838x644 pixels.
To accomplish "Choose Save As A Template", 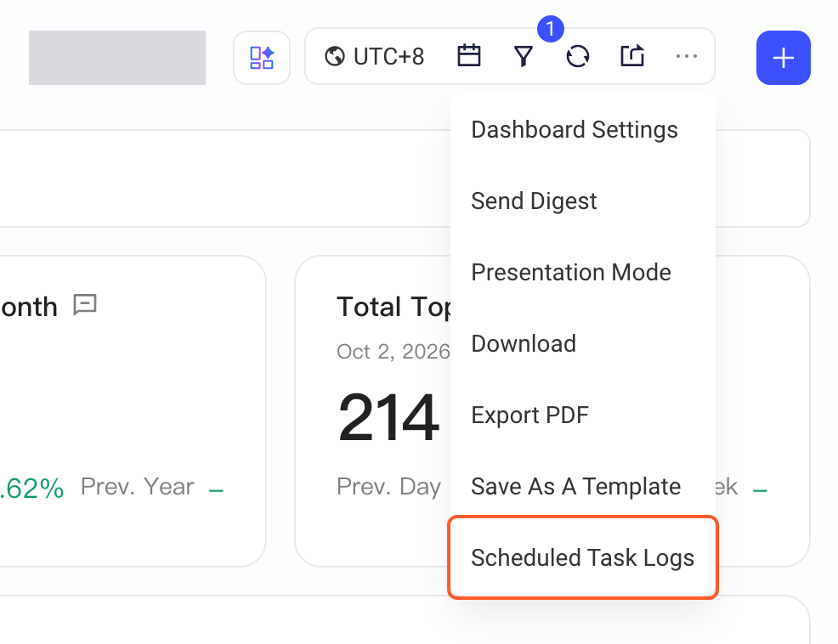I will tap(583, 486).
